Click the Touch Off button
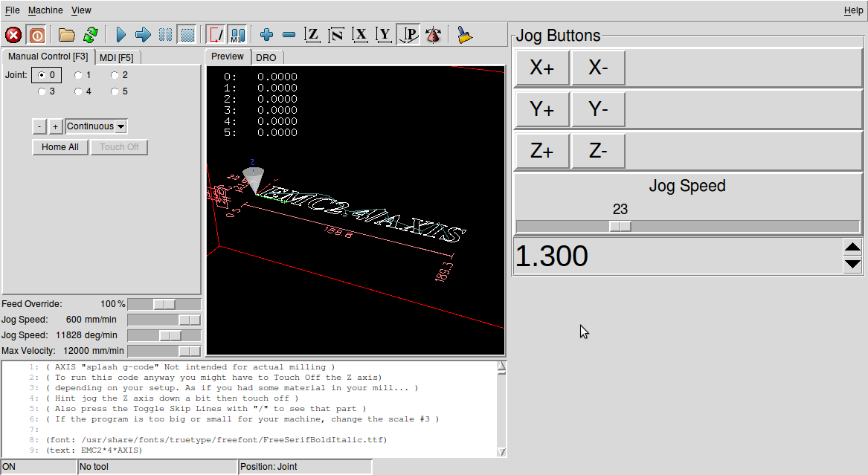The width and height of the screenshot is (868, 475). [x=119, y=147]
